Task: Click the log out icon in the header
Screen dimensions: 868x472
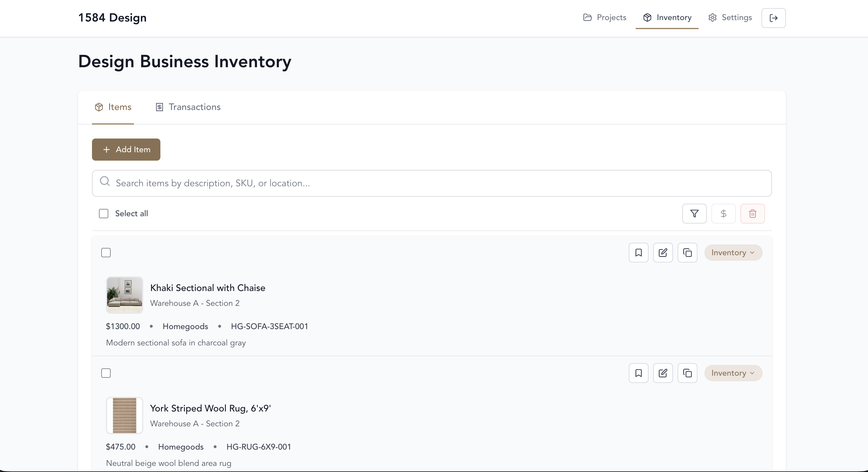Action: 773,18
